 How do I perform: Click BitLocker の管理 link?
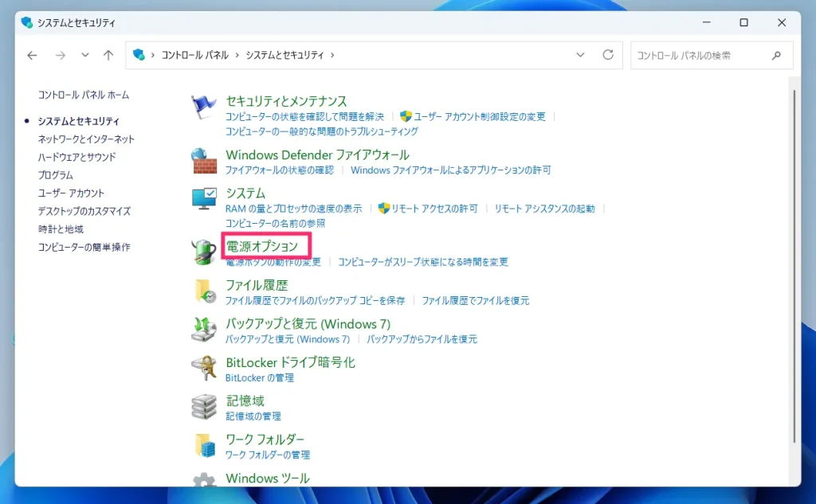[260, 377]
